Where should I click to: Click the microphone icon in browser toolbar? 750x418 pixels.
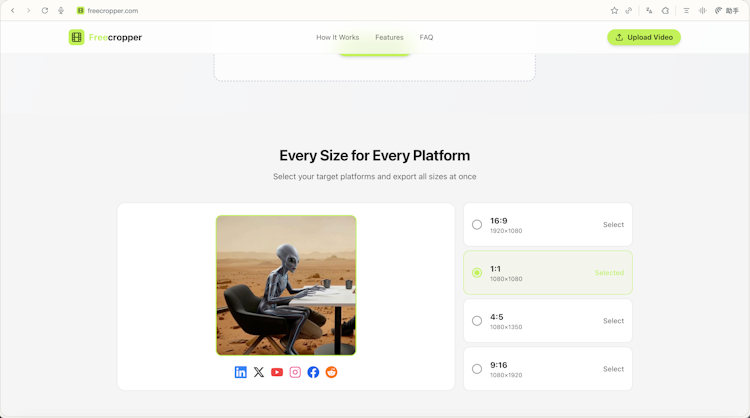[x=61, y=11]
